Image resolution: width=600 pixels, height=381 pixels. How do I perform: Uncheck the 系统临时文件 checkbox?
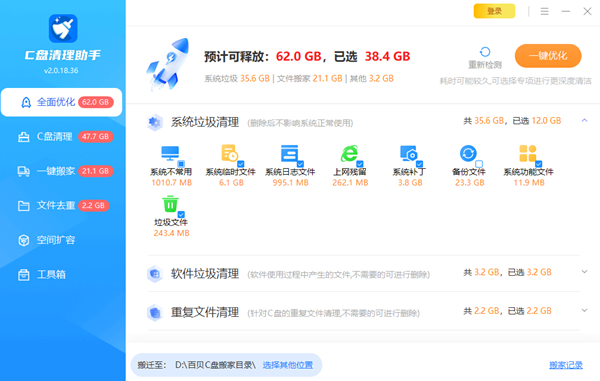(241, 163)
